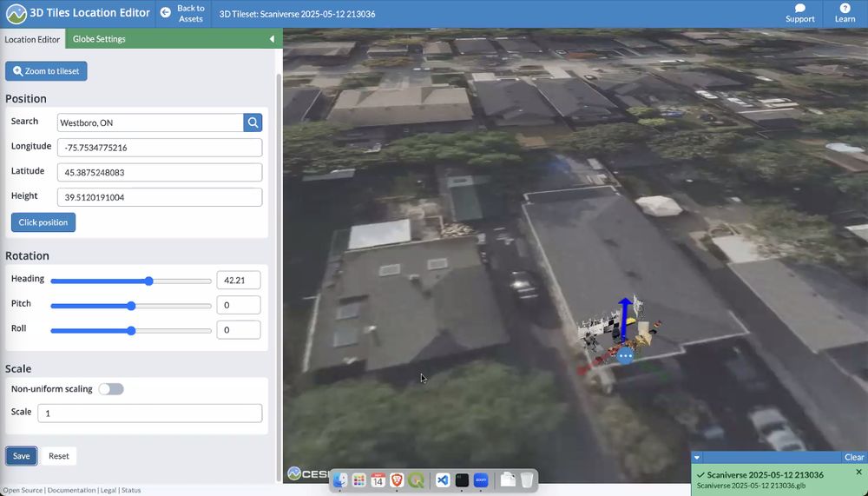Open Brave browser from the dock
This screenshot has height=496, width=868.
pos(397,479)
